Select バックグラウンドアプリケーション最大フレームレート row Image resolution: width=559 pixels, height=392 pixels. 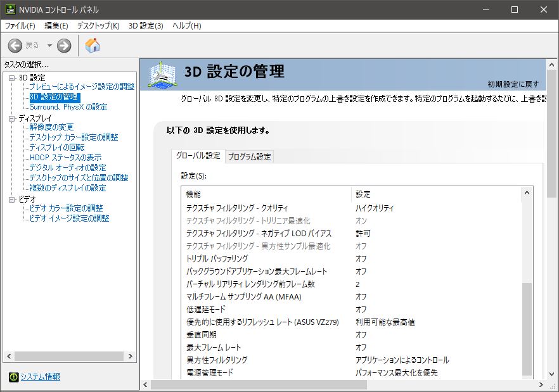(x=351, y=272)
